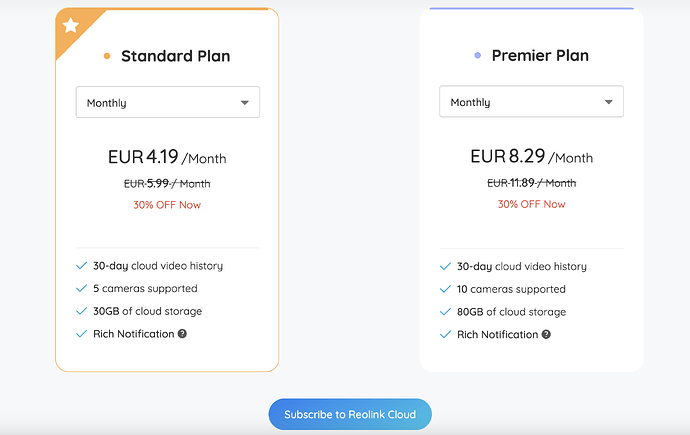The width and height of the screenshot is (690, 435).
Task: Click the EUR 8.29 /Month price
Action: [x=531, y=157]
